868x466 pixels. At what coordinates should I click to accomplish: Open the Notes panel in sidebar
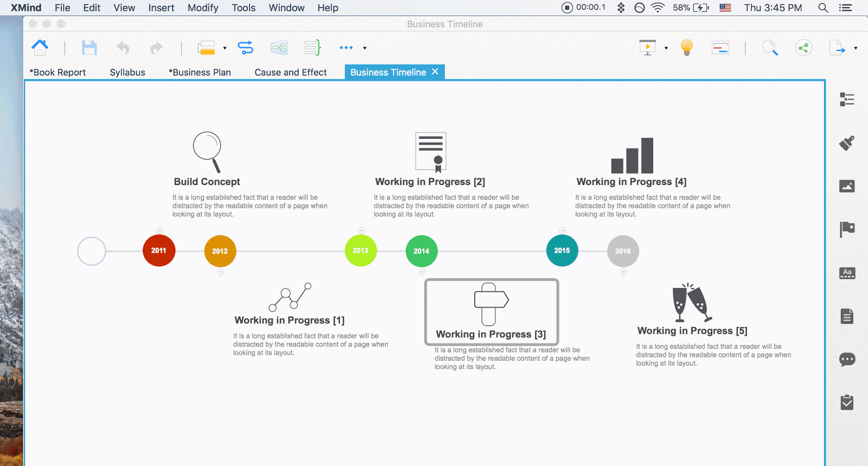click(x=847, y=316)
